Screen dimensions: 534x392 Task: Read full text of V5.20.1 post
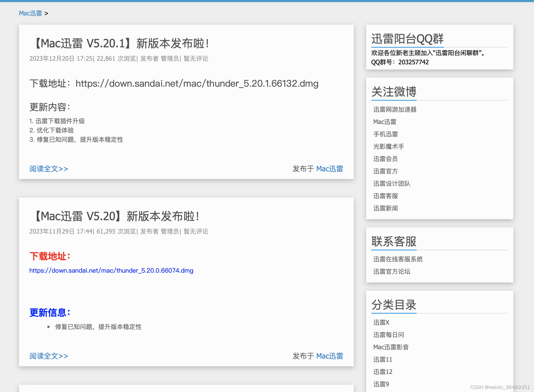coord(49,169)
